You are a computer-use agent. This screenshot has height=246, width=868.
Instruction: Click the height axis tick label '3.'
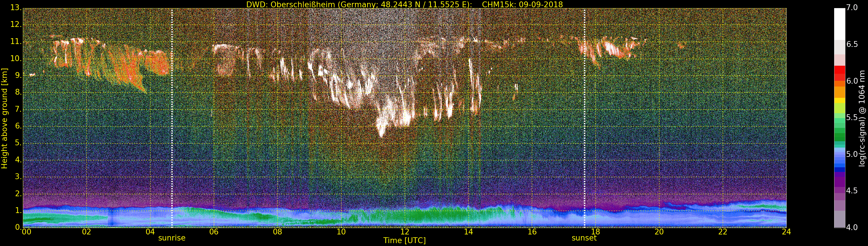click(x=18, y=177)
